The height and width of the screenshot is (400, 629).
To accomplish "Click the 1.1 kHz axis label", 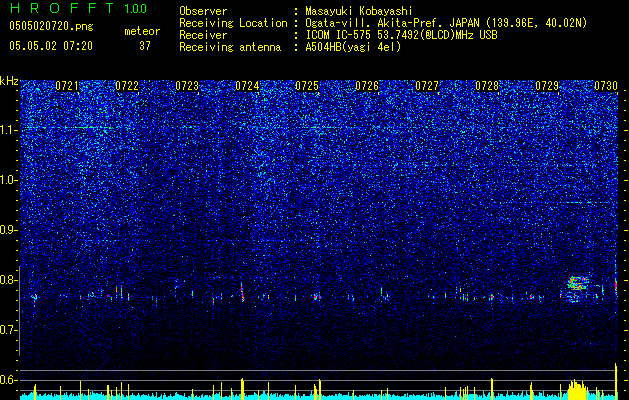I will (9, 130).
